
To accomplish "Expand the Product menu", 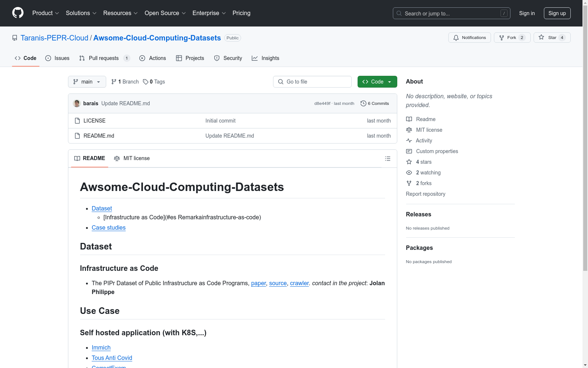I will click(46, 13).
